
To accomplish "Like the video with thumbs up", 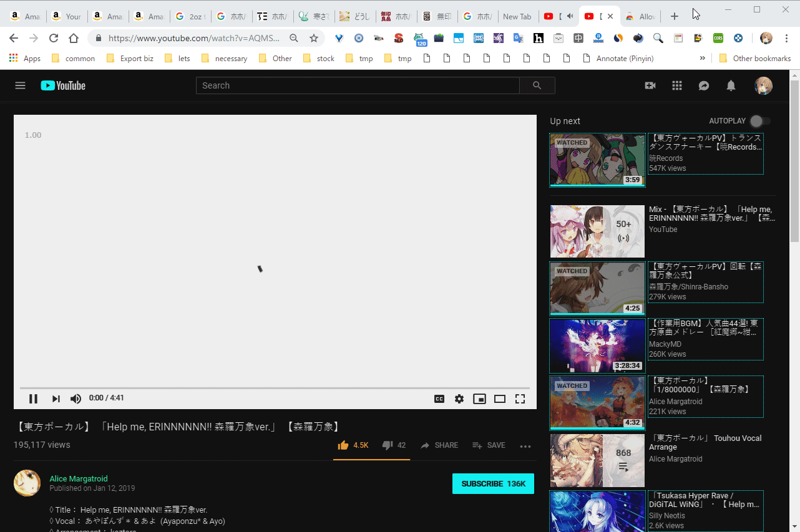I will tap(343, 445).
